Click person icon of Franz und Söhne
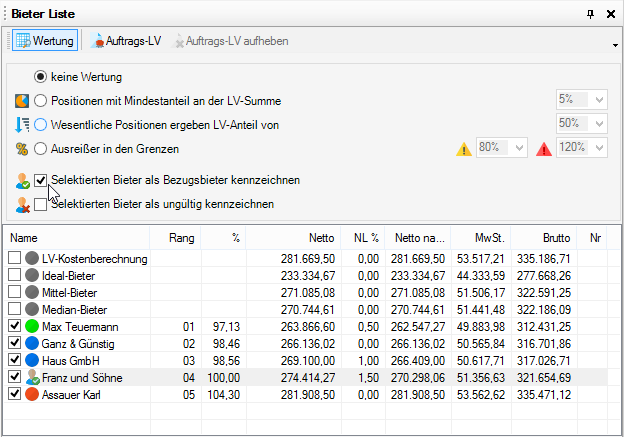Viewport: 624px width, 437px height. pyautogui.click(x=33, y=377)
